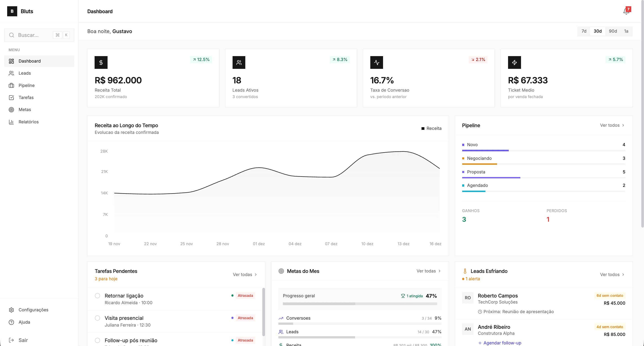Click the Metas target icon
The height and width of the screenshot is (346, 644).
click(12, 110)
